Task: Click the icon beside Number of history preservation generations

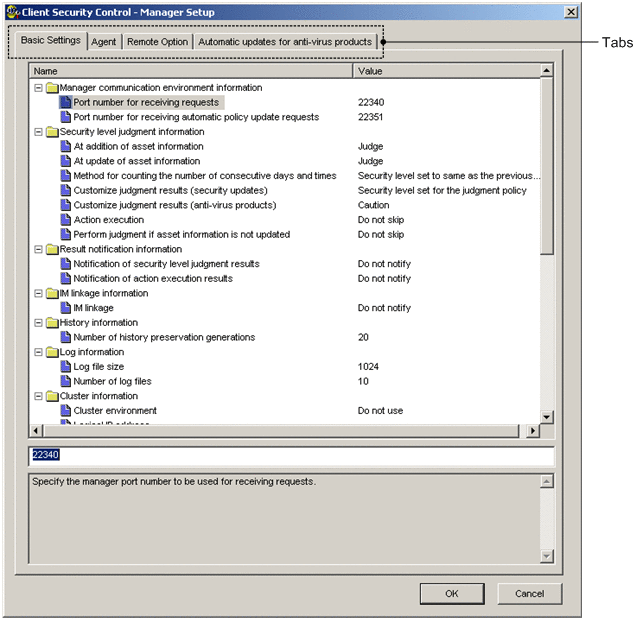Action: pyautogui.click(x=65, y=337)
